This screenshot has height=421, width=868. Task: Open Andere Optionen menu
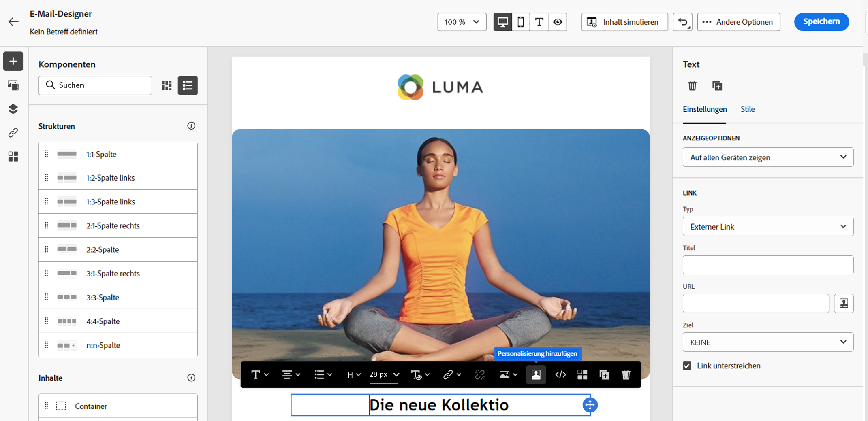738,22
